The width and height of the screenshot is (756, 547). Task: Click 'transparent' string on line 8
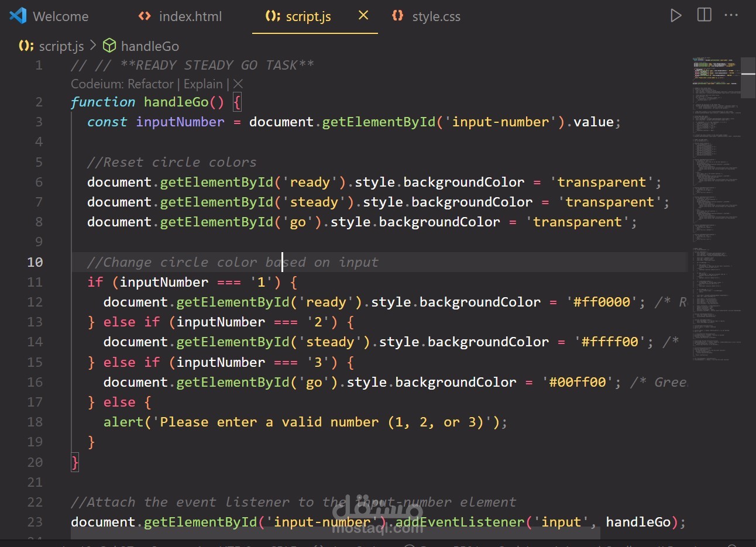pyautogui.click(x=577, y=222)
